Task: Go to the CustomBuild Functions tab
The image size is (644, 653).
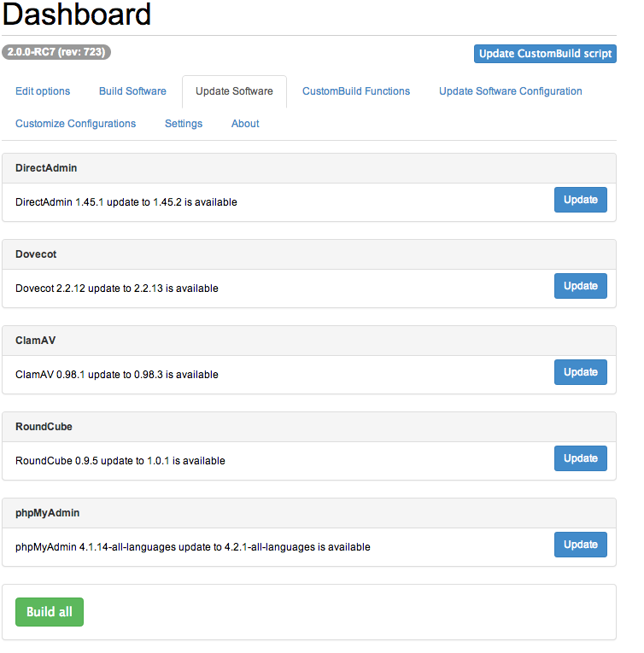Action: tap(356, 91)
